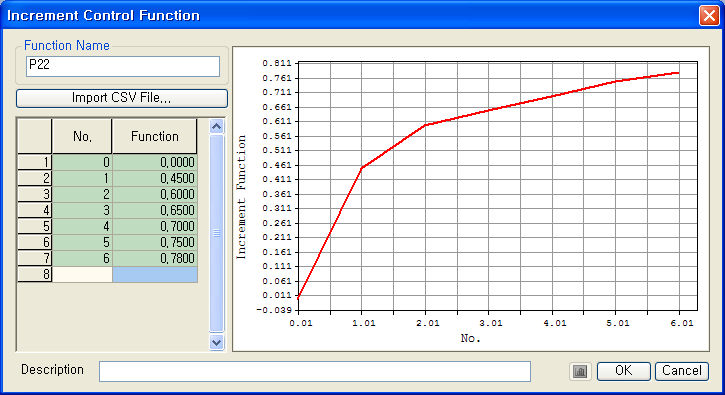Click the No. cell in row 5
Image resolution: width=725 pixels, height=395 pixels.
(82, 226)
